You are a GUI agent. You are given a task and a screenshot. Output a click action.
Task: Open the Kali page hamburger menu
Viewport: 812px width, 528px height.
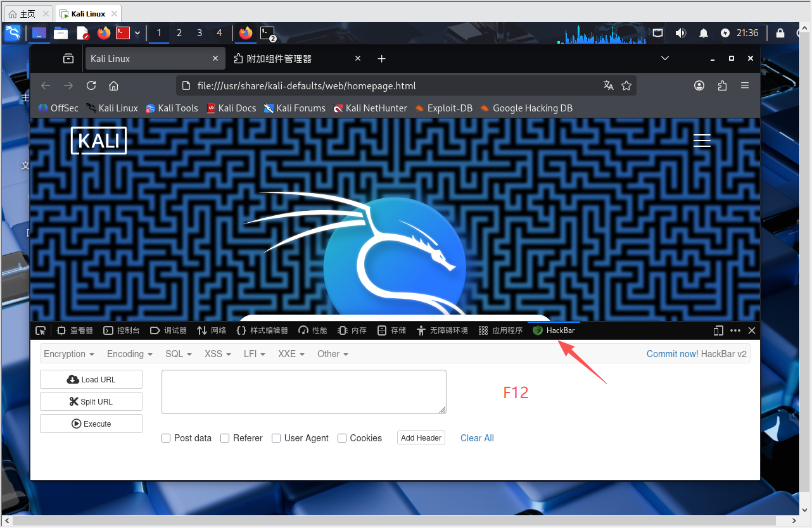pyautogui.click(x=702, y=141)
